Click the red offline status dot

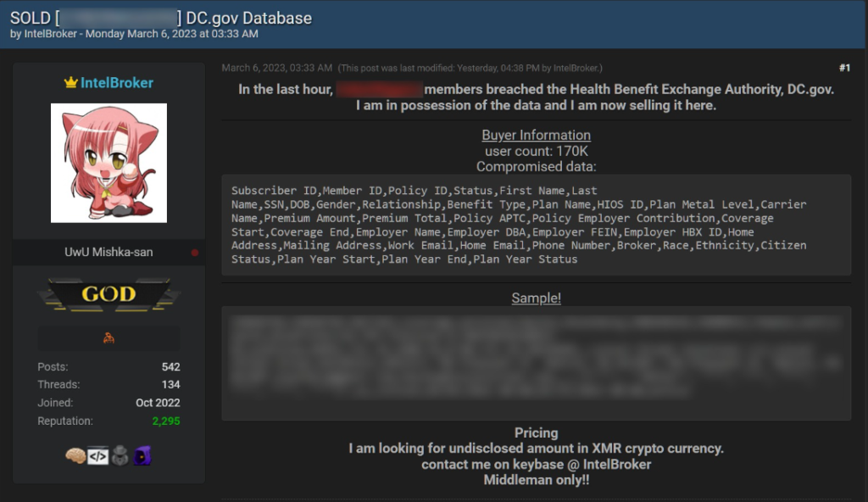[195, 253]
